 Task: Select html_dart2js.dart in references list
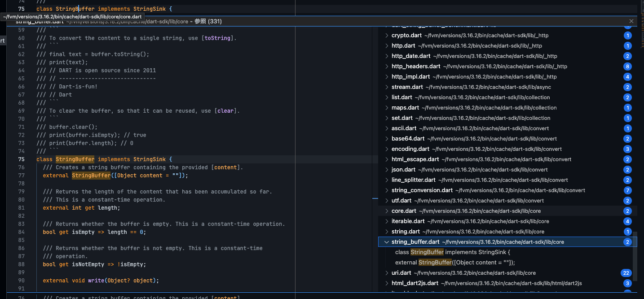[507, 283]
